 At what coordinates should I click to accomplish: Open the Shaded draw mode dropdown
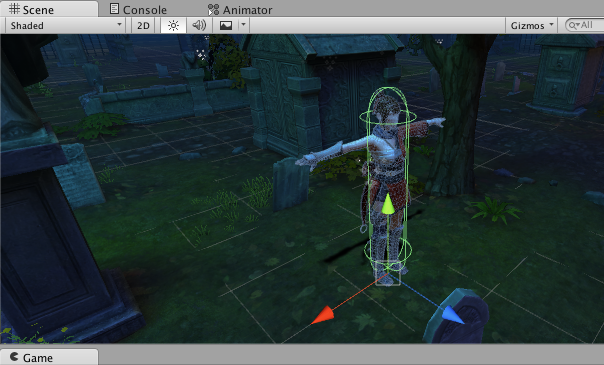pyautogui.click(x=66, y=25)
